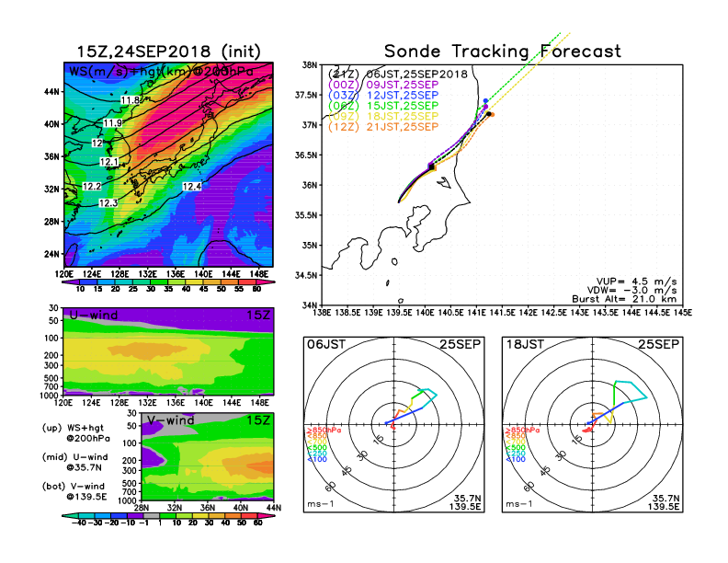Click the 12.1 height contour label
The width and height of the screenshot is (728, 563).
coord(109,162)
